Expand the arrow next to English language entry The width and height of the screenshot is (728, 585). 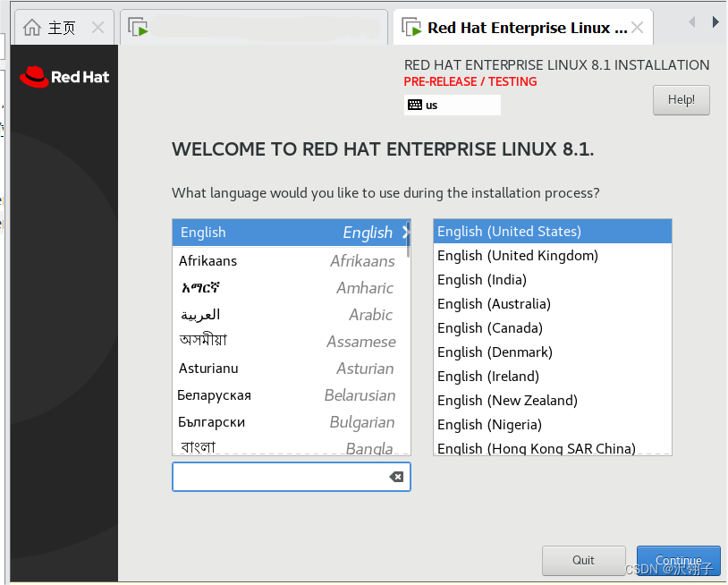click(x=404, y=232)
